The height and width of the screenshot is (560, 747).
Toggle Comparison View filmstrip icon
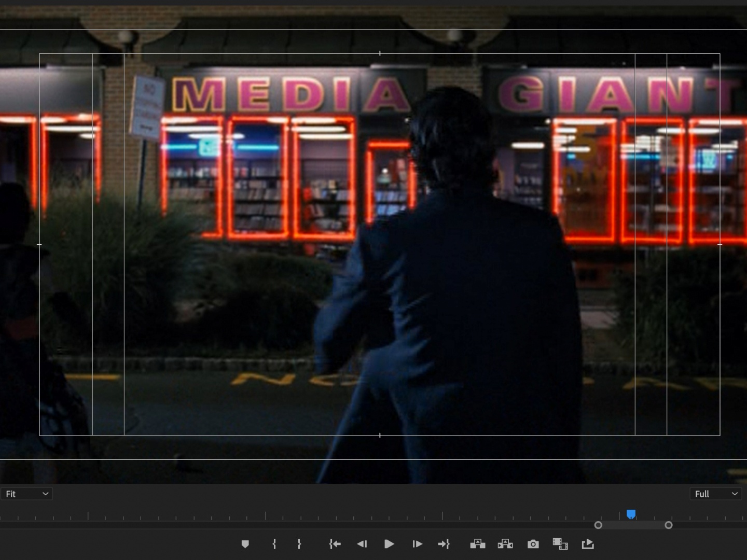click(560, 544)
